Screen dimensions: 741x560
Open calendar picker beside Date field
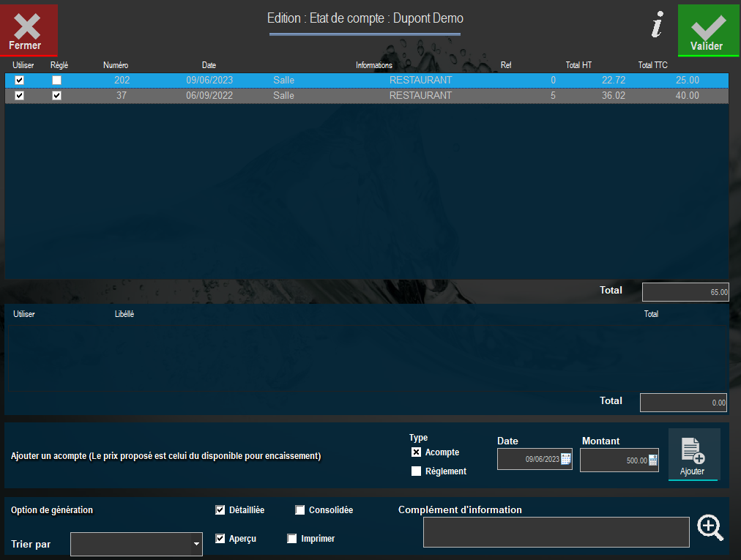tap(566, 460)
